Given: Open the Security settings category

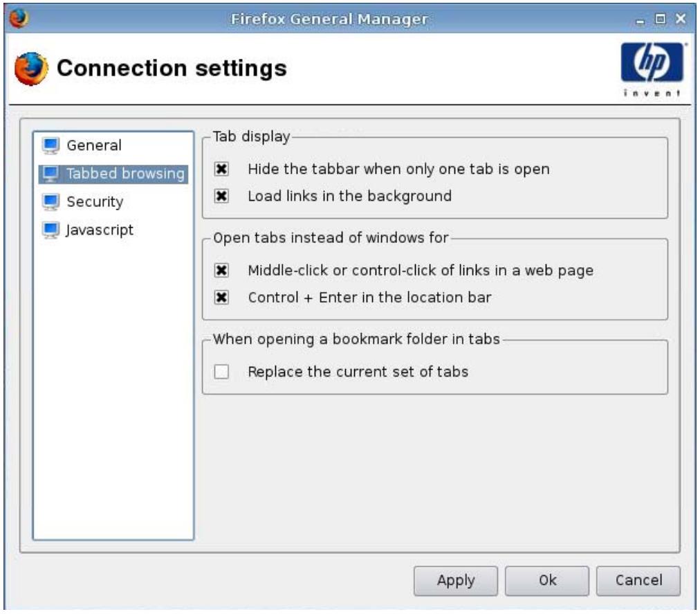Looking at the screenshot, I should click(x=95, y=202).
